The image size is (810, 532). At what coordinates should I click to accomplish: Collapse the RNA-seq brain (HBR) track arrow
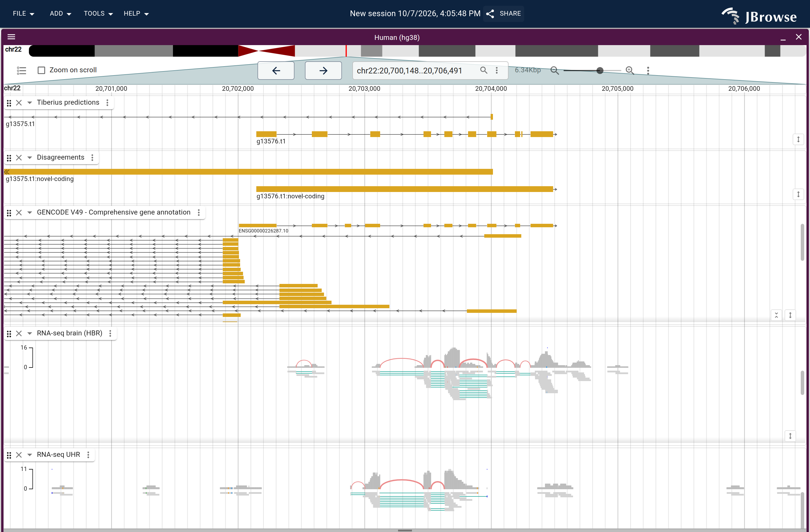pyautogui.click(x=30, y=333)
